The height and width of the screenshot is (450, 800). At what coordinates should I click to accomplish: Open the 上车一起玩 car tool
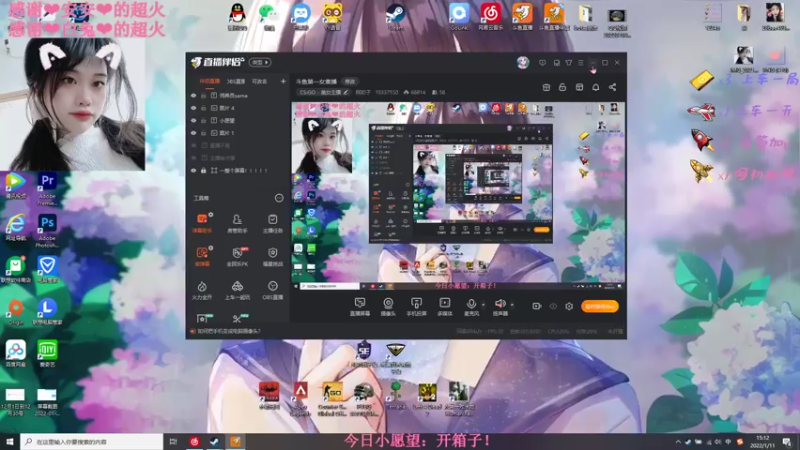point(237,290)
